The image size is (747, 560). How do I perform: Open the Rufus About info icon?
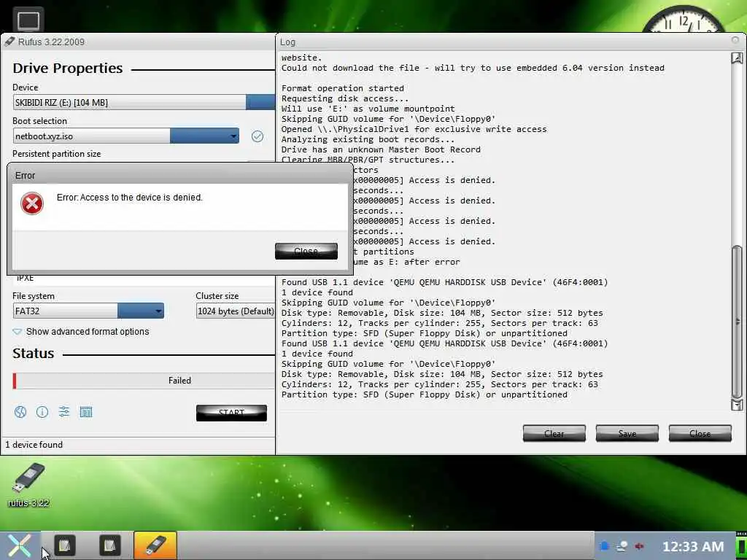42,412
